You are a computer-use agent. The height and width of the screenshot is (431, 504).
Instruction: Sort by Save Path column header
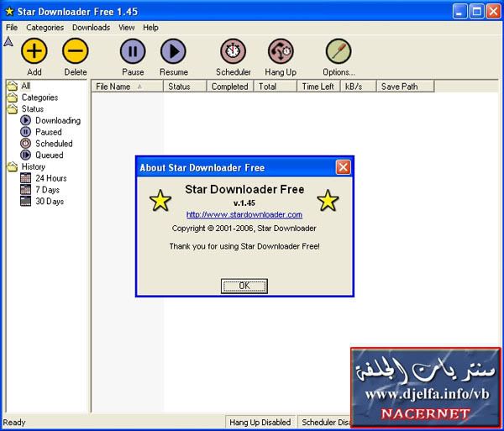pyautogui.click(x=406, y=87)
